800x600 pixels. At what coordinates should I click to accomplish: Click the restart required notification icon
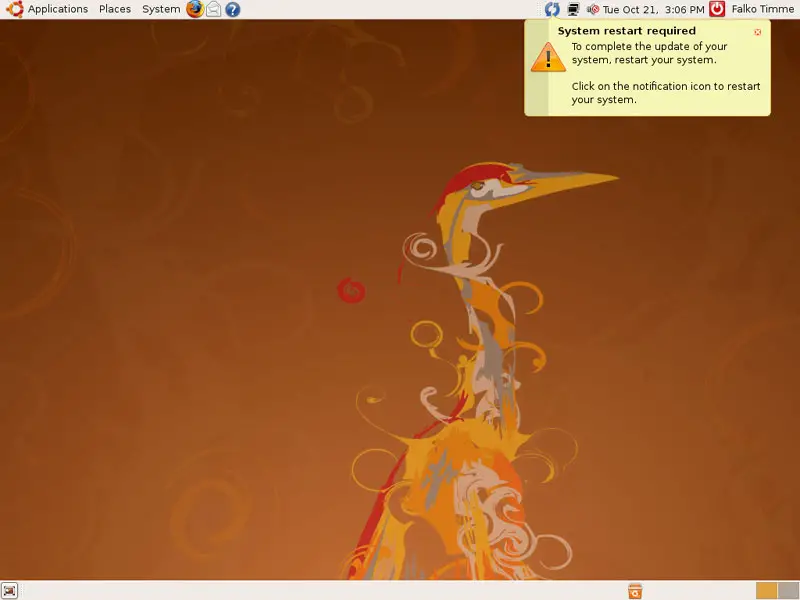[552, 9]
